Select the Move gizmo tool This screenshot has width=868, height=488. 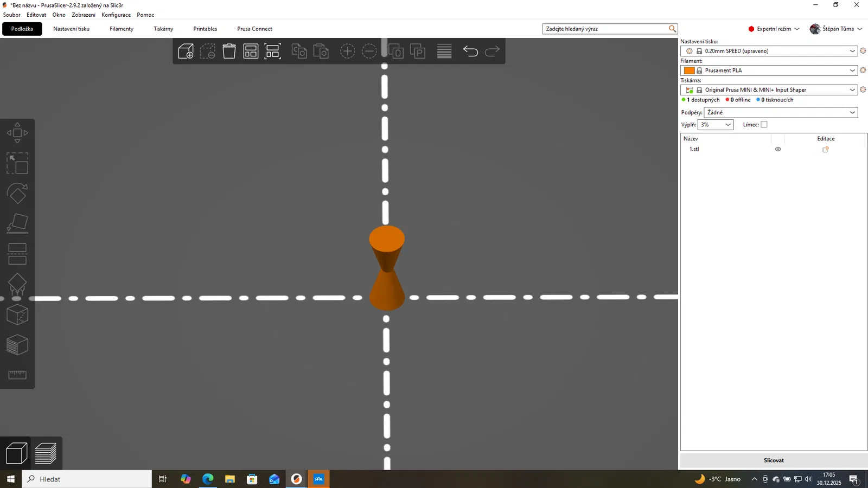(x=17, y=133)
